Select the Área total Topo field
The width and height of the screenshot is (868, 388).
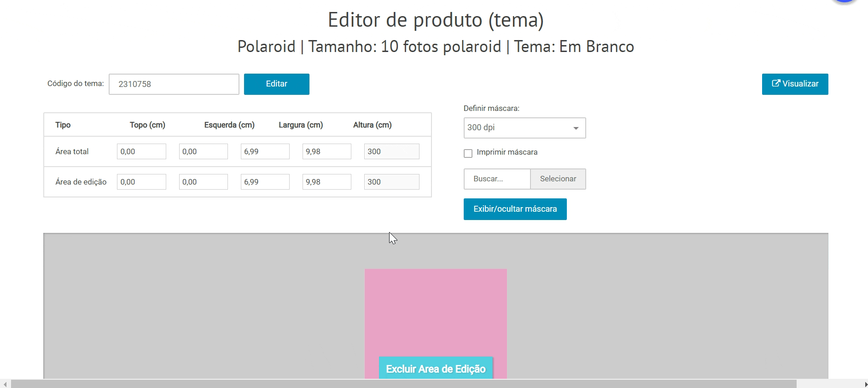tap(141, 151)
